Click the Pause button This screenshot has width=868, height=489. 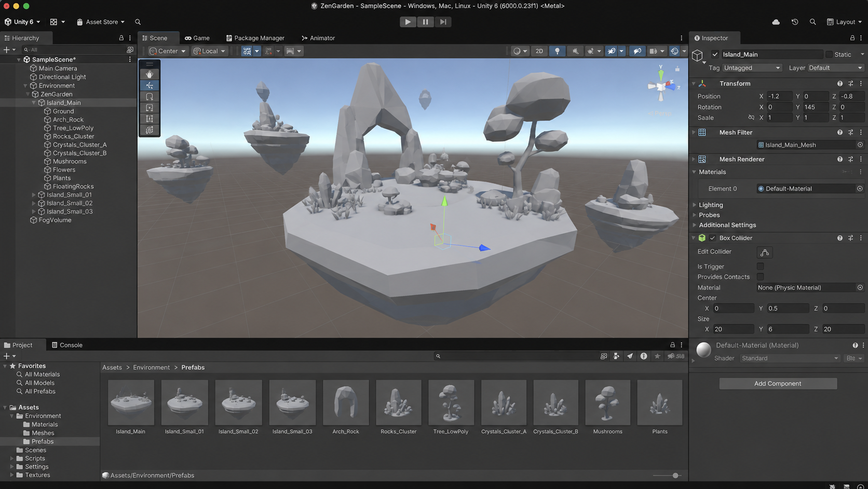(x=425, y=22)
